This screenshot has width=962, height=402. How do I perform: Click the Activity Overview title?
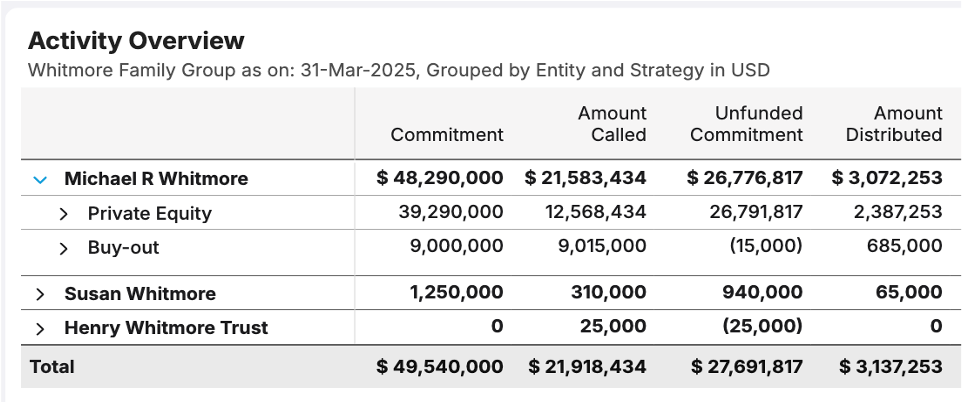[x=136, y=41]
